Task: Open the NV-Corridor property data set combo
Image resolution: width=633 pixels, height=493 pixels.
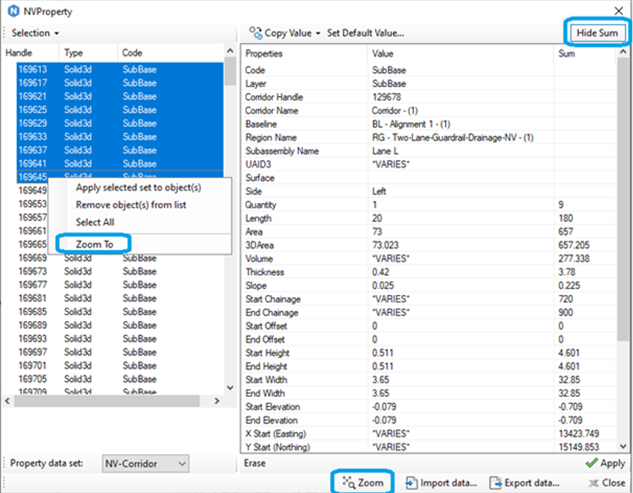Action: pos(145,464)
